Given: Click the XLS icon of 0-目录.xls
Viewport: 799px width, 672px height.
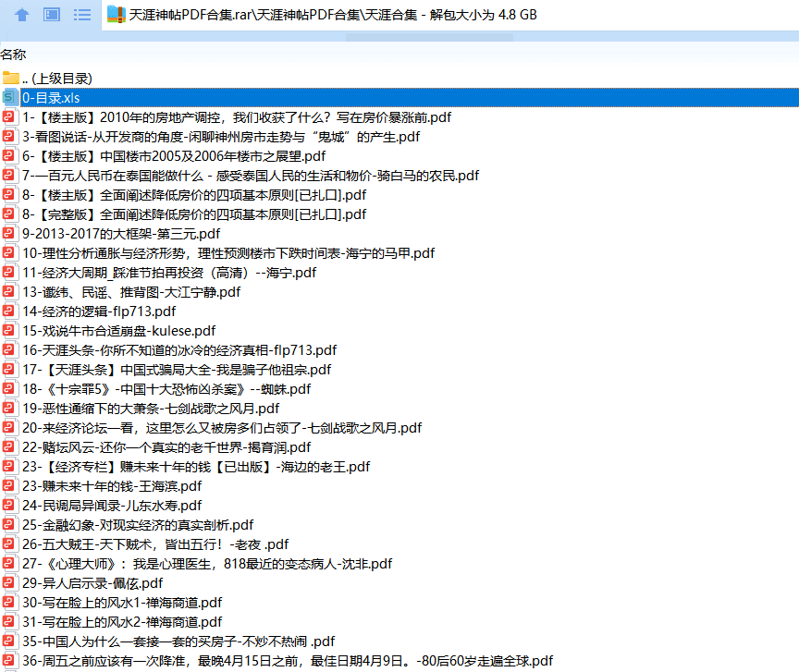Looking at the screenshot, I should point(10,97).
